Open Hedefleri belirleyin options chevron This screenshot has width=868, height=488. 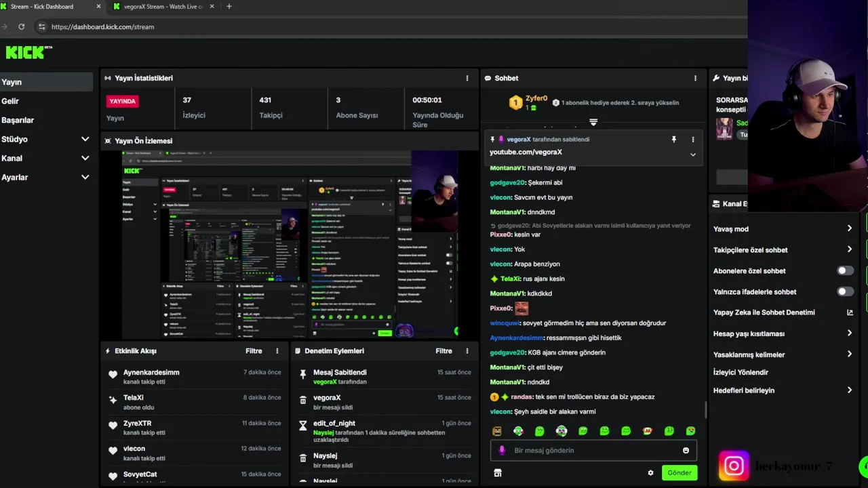(849, 390)
